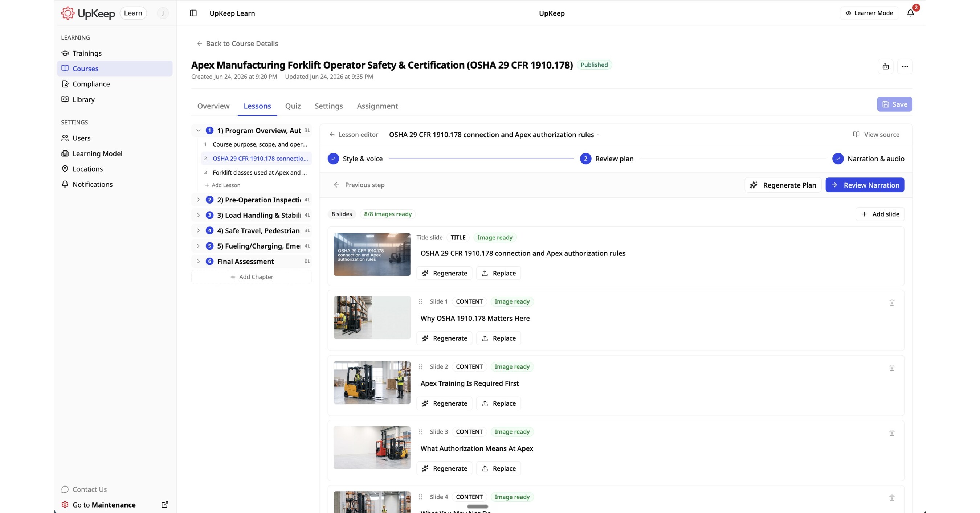Click the external link icon beside Go to Maintenance

point(165,505)
